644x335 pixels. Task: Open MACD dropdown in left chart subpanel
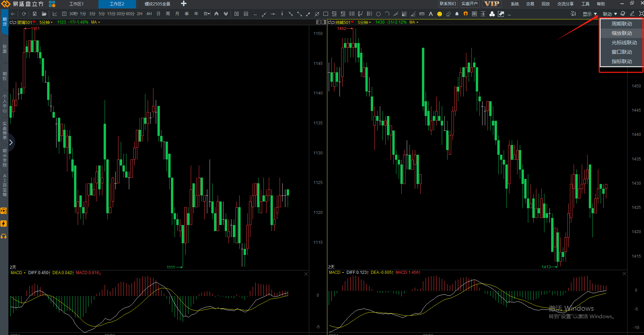[18, 273]
